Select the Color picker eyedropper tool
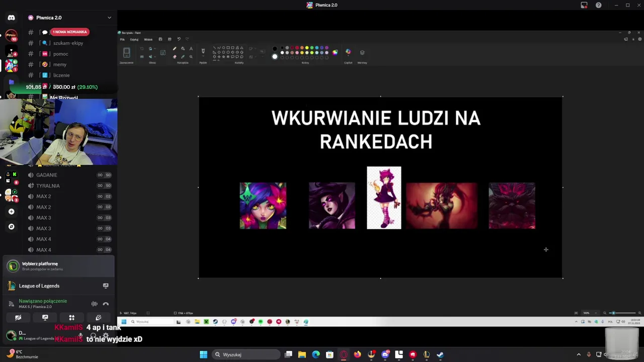The image size is (644, 362). click(x=183, y=57)
